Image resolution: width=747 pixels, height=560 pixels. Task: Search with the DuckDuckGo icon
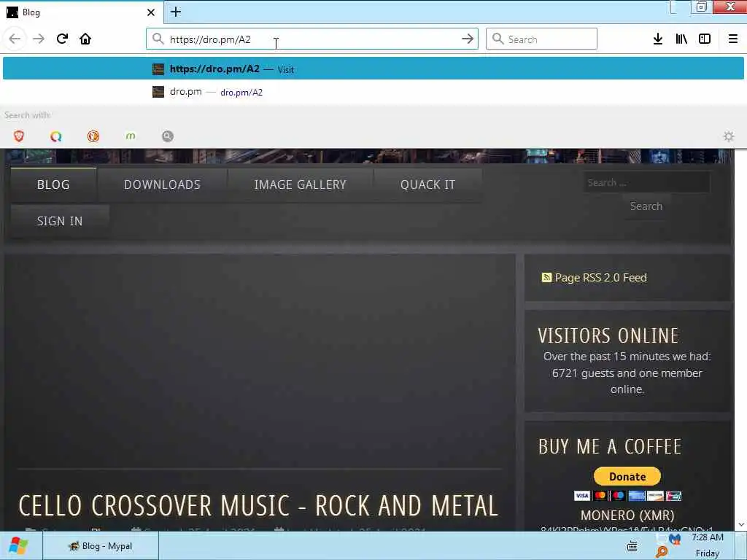[x=93, y=136]
